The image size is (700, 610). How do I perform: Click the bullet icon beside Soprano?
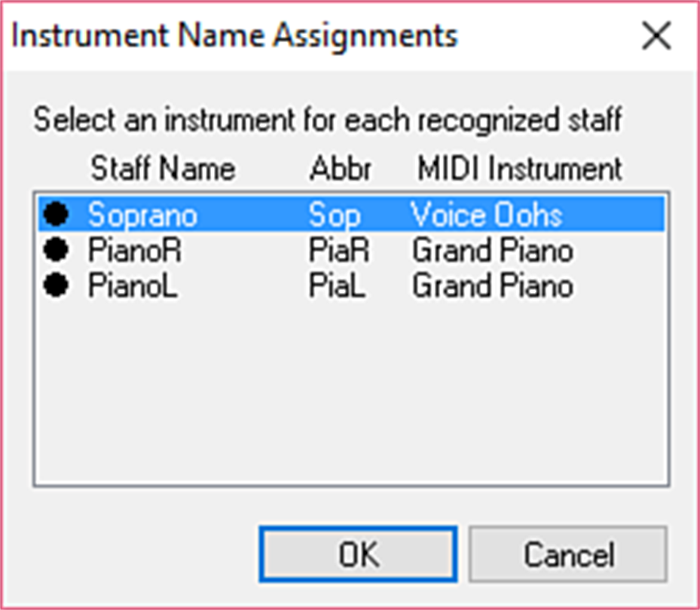click(x=56, y=215)
